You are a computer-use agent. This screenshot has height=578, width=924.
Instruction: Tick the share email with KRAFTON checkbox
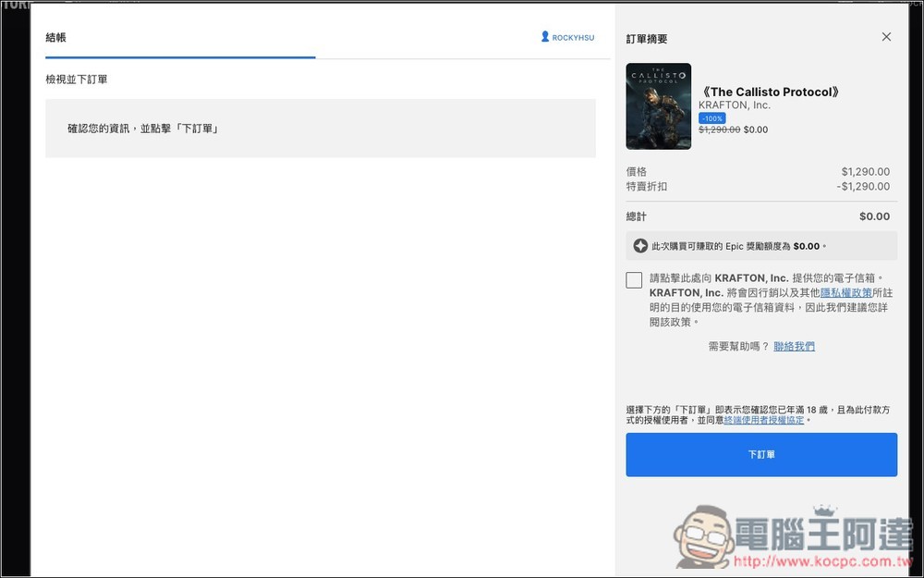click(634, 280)
